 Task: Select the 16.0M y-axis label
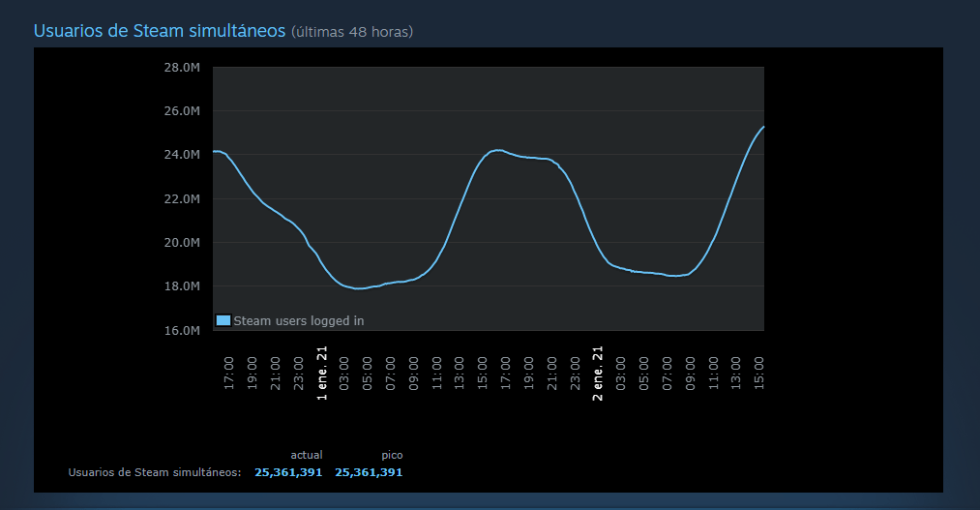pos(182,331)
